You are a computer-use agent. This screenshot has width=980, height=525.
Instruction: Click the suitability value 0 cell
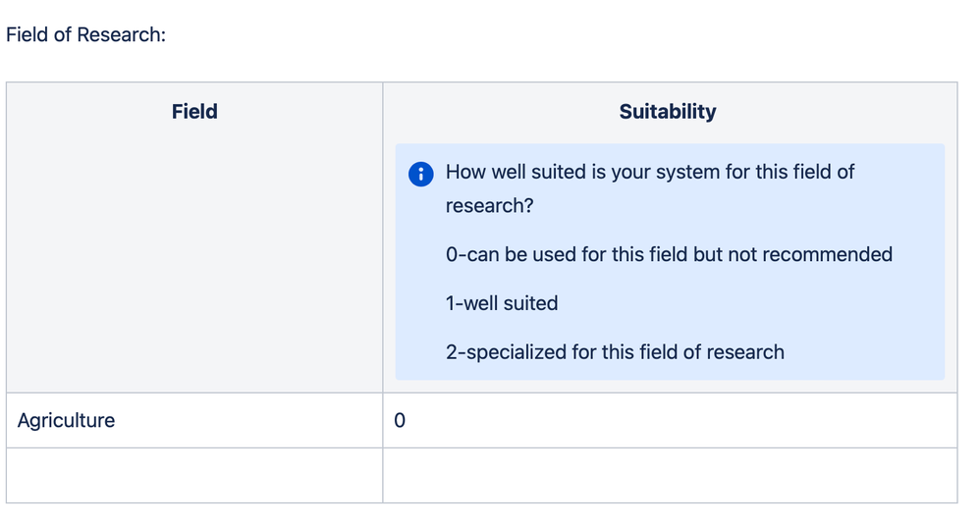click(670, 420)
